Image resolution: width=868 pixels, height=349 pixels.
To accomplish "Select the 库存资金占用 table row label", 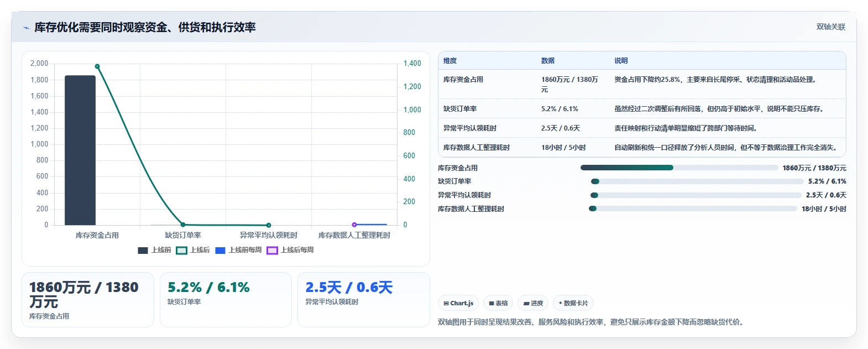I will coord(463,80).
